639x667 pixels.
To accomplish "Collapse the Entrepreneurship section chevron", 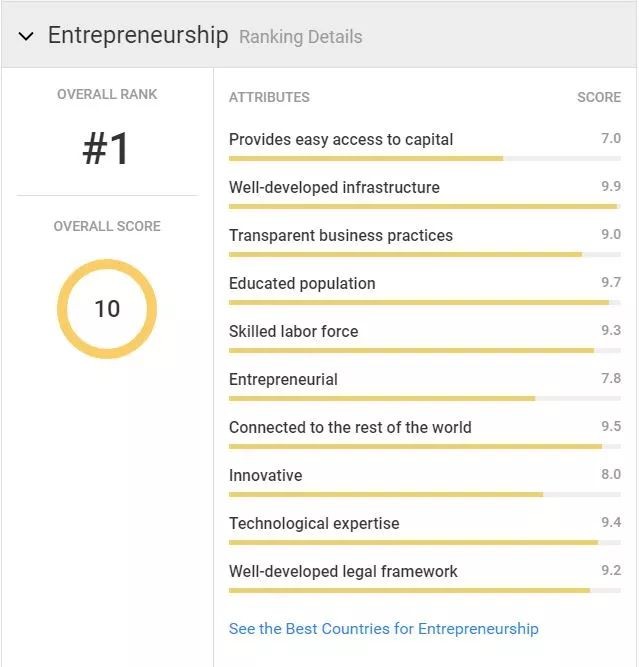I will pos(26,36).
